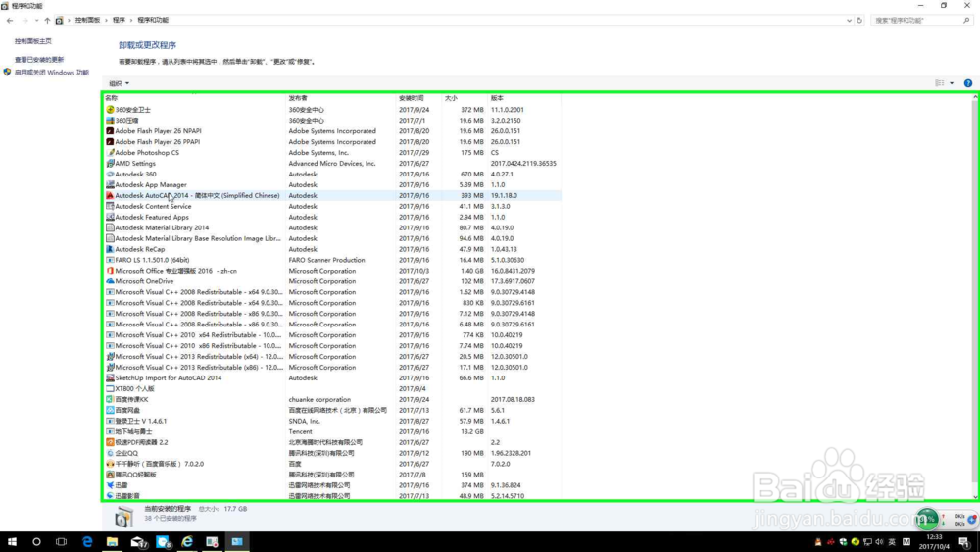Open the 查看已安装的更新 link
The image size is (980, 552).
tap(39, 60)
